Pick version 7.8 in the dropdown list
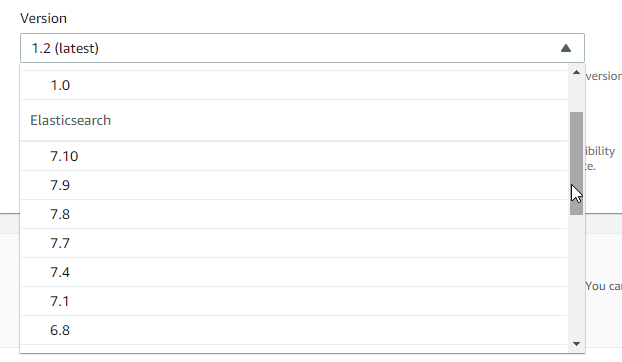The image size is (622, 362). click(x=294, y=214)
